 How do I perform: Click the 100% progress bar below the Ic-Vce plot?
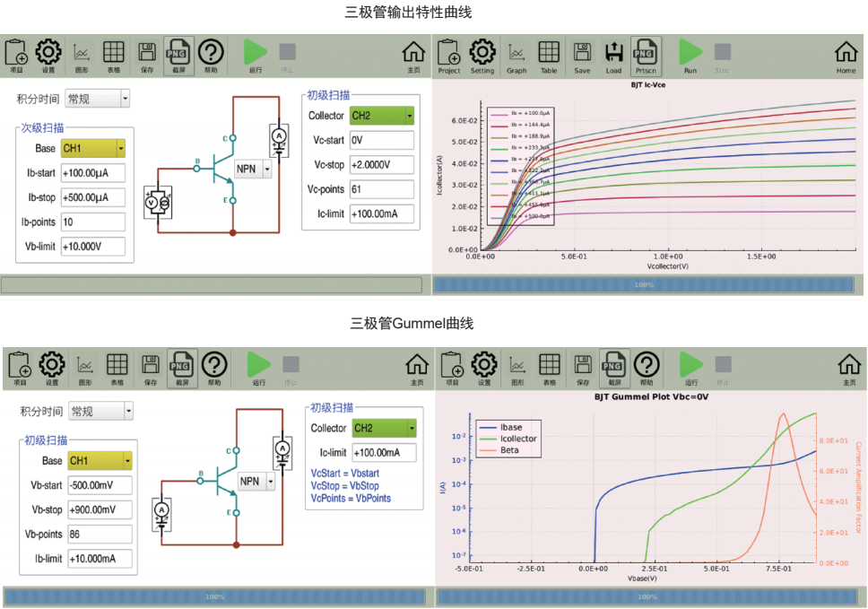(x=644, y=284)
